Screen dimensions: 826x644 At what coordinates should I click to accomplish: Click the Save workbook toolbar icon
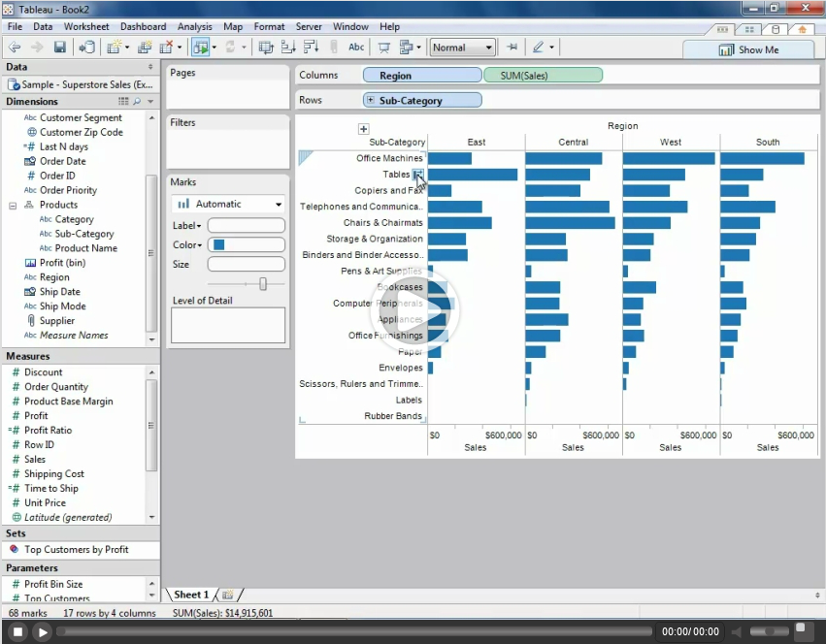pyautogui.click(x=60, y=48)
